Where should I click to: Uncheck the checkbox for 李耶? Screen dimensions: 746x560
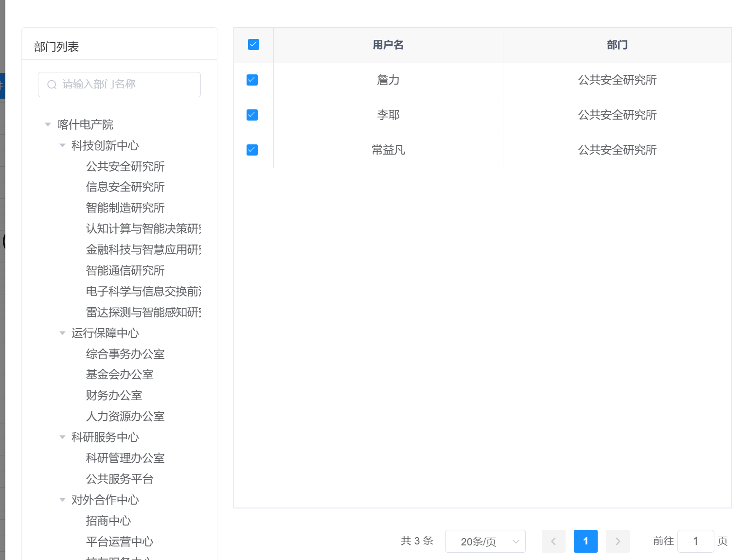[252, 115]
